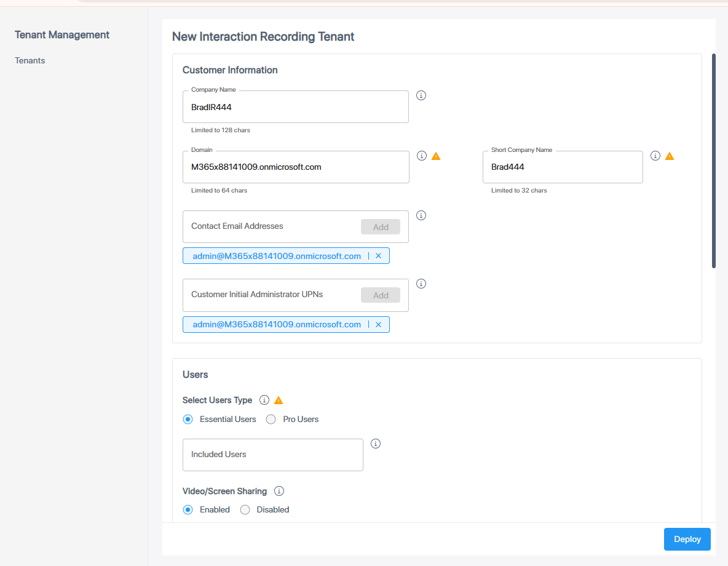Click info icon next to Video/Screen Sharing

coord(279,491)
